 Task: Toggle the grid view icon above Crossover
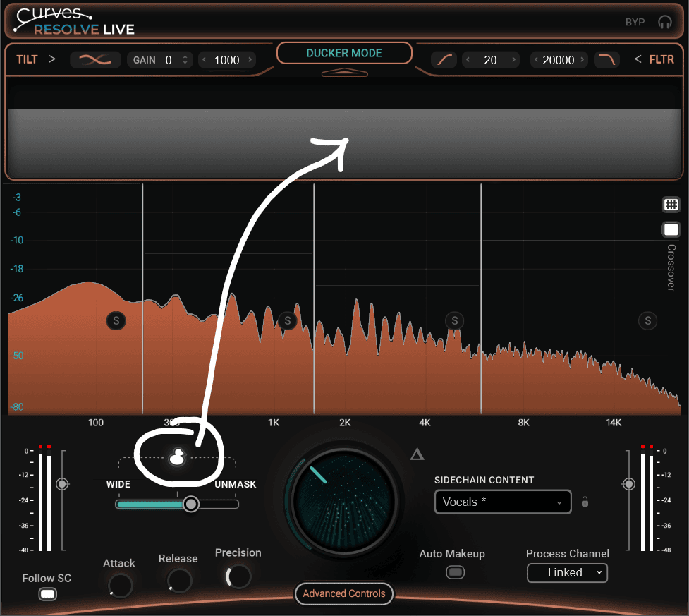point(671,205)
